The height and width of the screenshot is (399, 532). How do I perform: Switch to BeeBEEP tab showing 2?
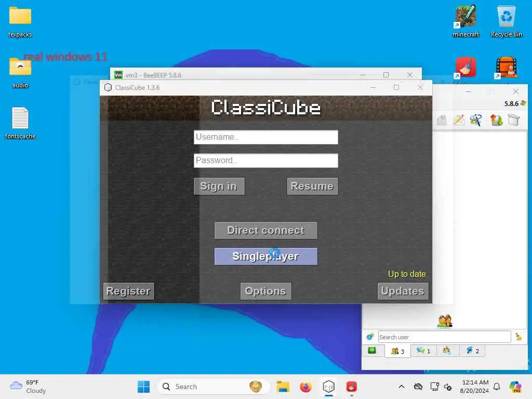pos(472,351)
